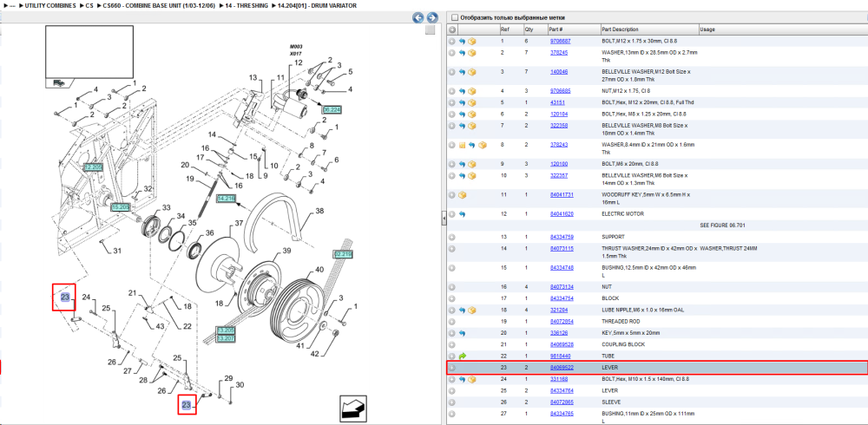Click the large arrow icon below the diagram
The width and height of the screenshot is (868, 425).
click(352, 408)
